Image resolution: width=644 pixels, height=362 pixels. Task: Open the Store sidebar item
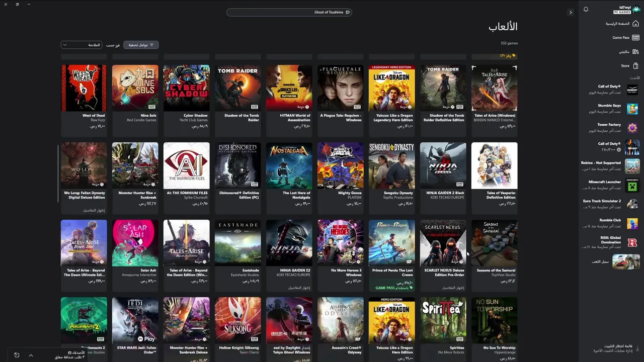click(x=629, y=65)
